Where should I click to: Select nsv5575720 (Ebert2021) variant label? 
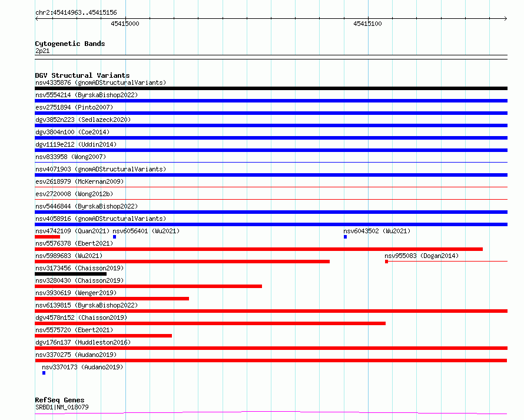[x=74, y=330]
